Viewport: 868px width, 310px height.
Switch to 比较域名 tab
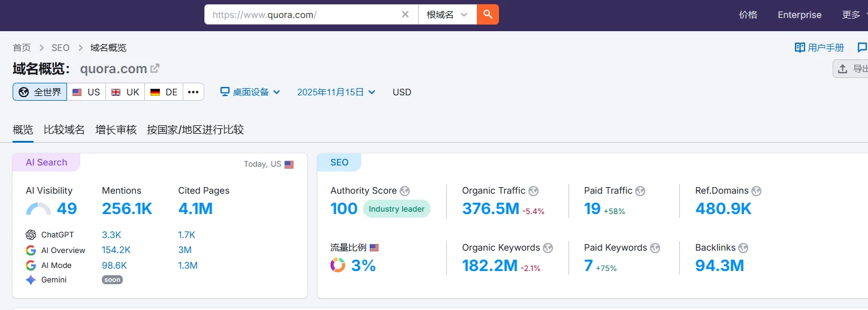point(64,130)
